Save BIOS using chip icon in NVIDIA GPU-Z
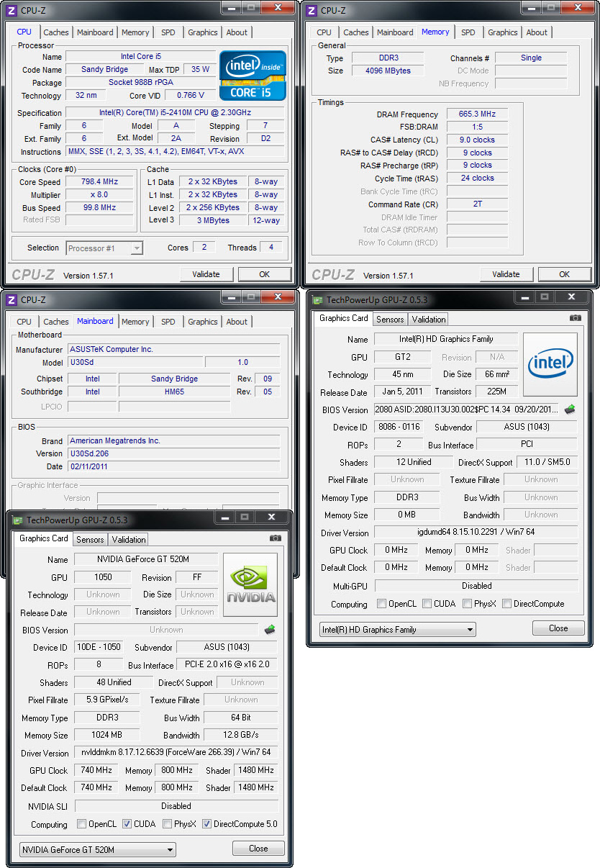 tap(270, 630)
